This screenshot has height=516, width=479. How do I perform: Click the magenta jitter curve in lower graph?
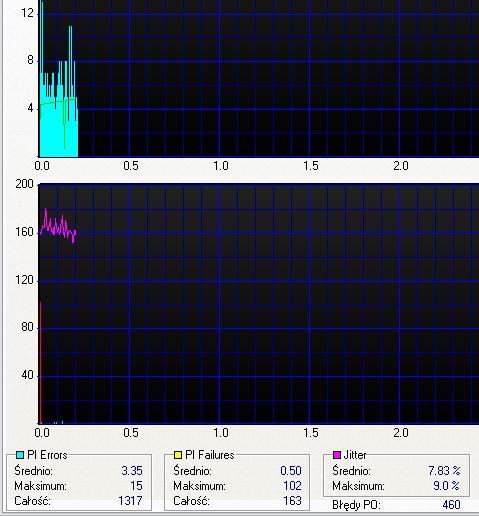[58, 227]
